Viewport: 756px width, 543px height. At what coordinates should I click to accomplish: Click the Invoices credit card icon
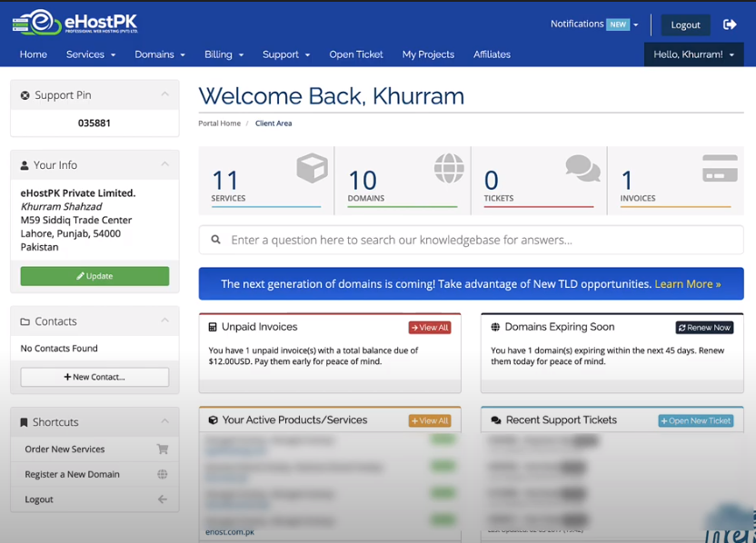coord(720,168)
